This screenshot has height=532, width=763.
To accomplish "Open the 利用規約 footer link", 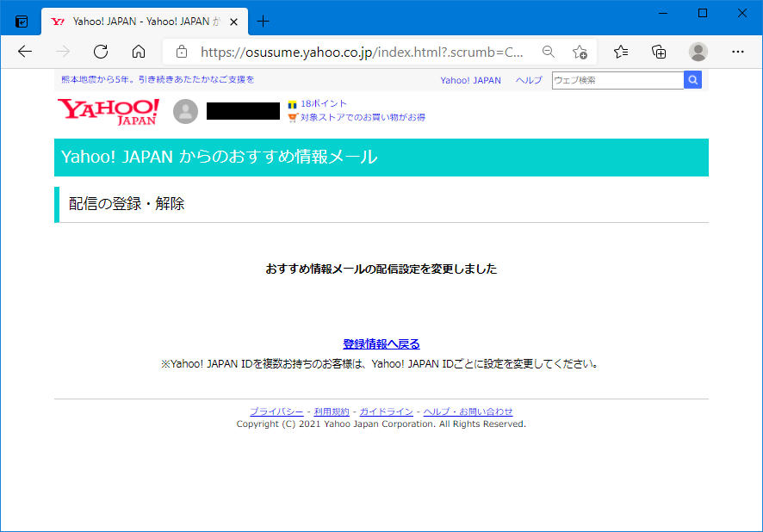I will pyautogui.click(x=332, y=411).
